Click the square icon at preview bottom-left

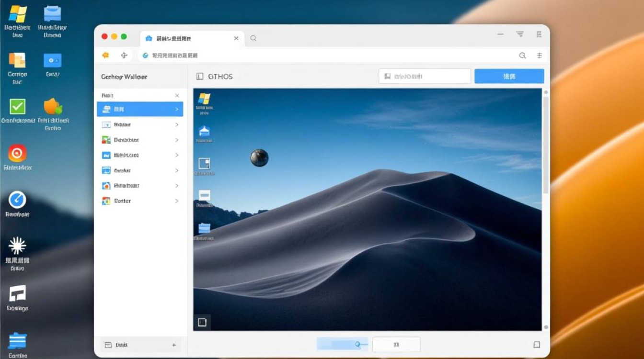coord(202,322)
